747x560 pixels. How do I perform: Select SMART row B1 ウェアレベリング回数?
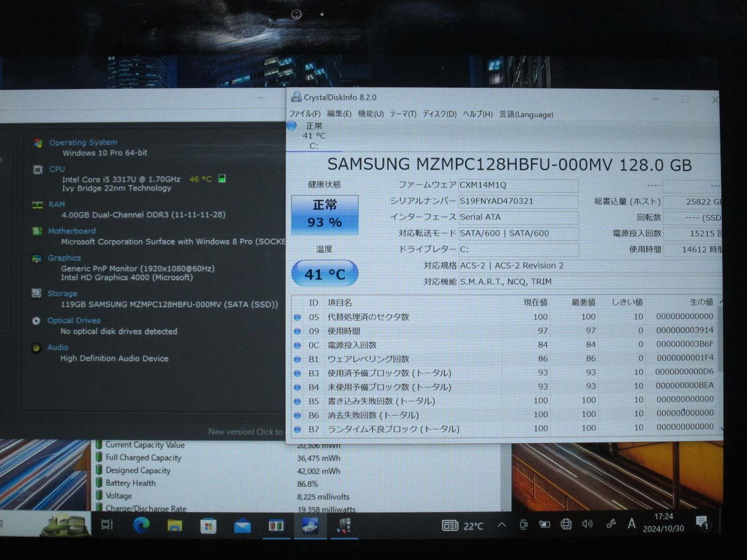(x=504, y=359)
